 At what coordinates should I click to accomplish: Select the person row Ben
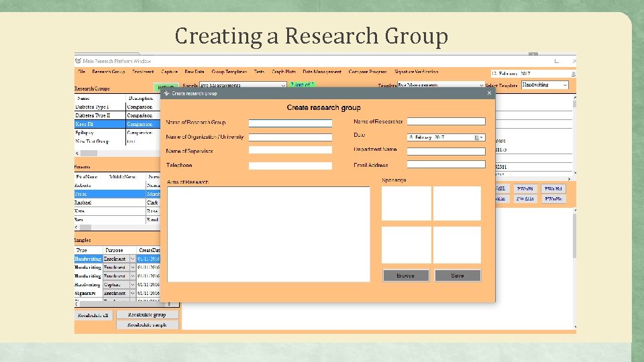[x=117, y=220]
